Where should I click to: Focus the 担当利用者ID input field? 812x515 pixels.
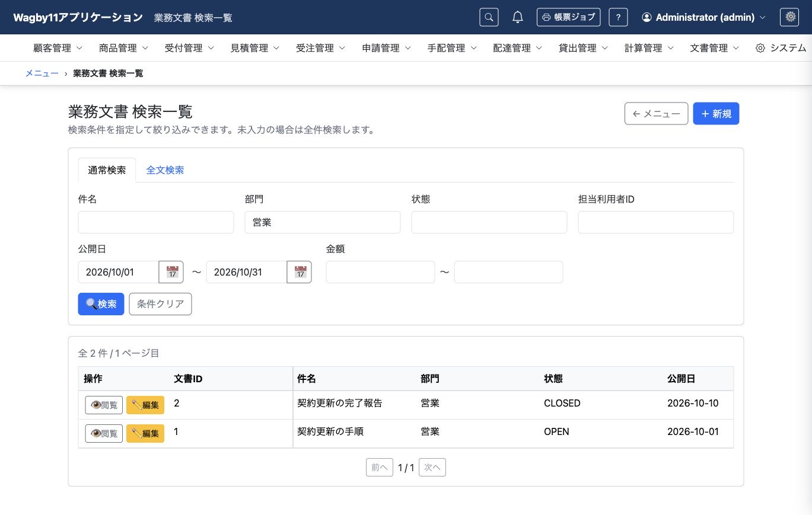(x=656, y=222)
